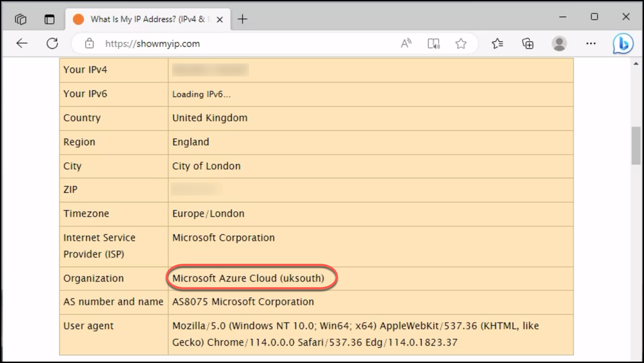The width and height of the screenshot is (644, 363).
Task: Select the 'England' value
Action: (190, 142)
